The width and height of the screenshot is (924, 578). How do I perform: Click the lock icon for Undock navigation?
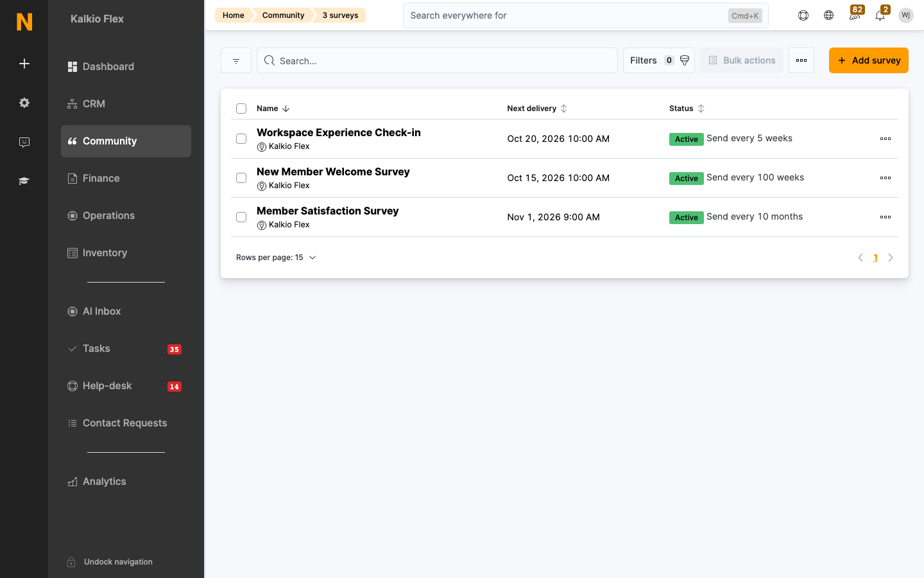click(72, 562)
